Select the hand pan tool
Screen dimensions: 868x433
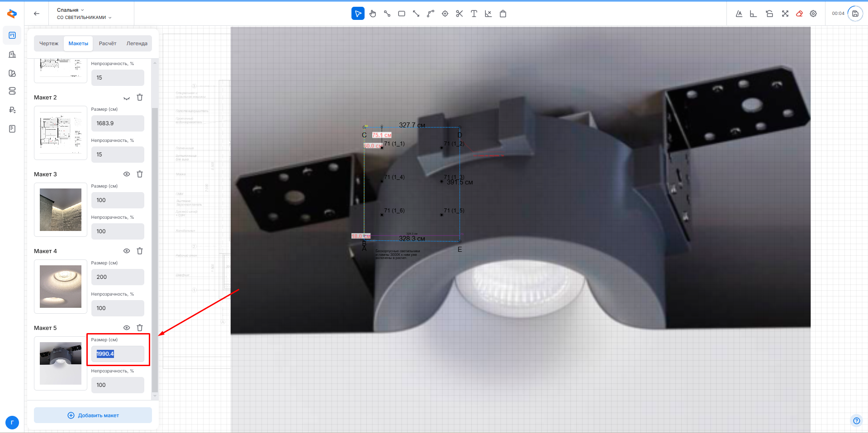tap(372, 14)
